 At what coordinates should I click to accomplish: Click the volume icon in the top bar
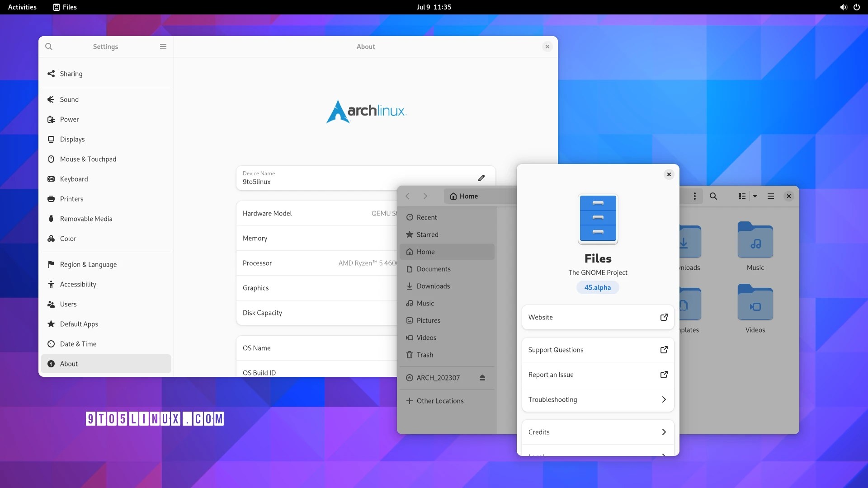[x=843, y=7]
